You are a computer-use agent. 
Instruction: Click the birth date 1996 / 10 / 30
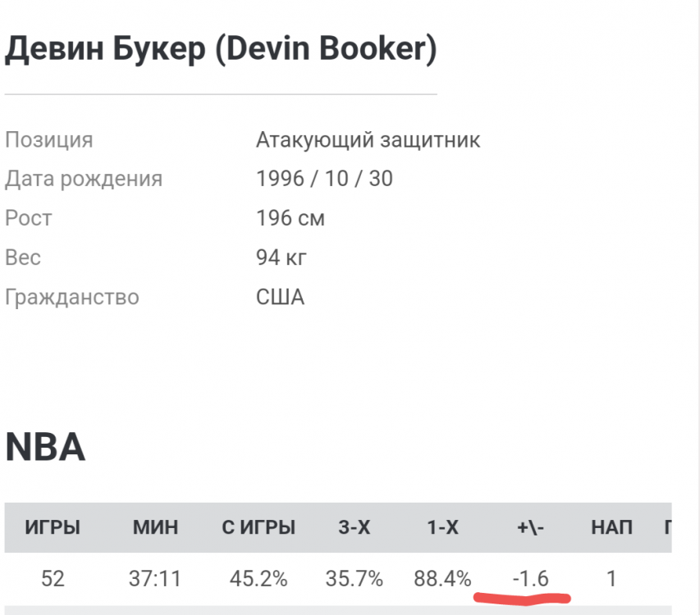pyautogui.click(x=324, y=179)
